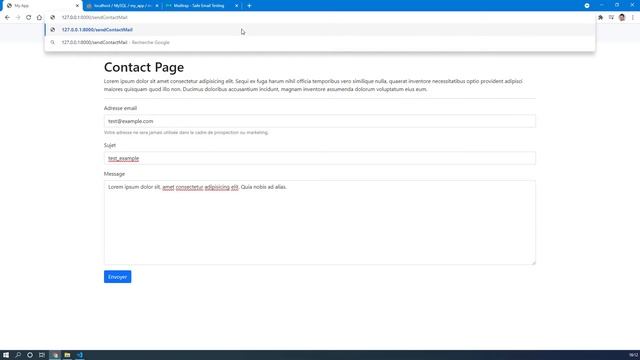Open File Explorer from the taskbar

(x=67, y=355)
